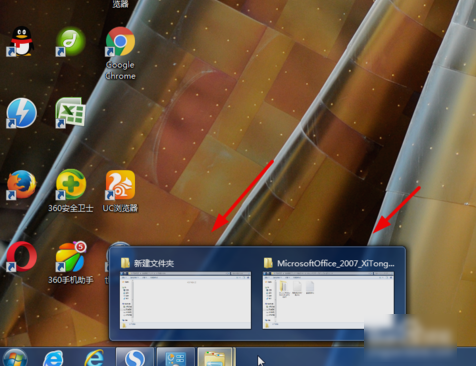Viewport: 476px width, 366px height.
Task: Open the 360安全卫士 desktop icon
Action: pos(70,185)
